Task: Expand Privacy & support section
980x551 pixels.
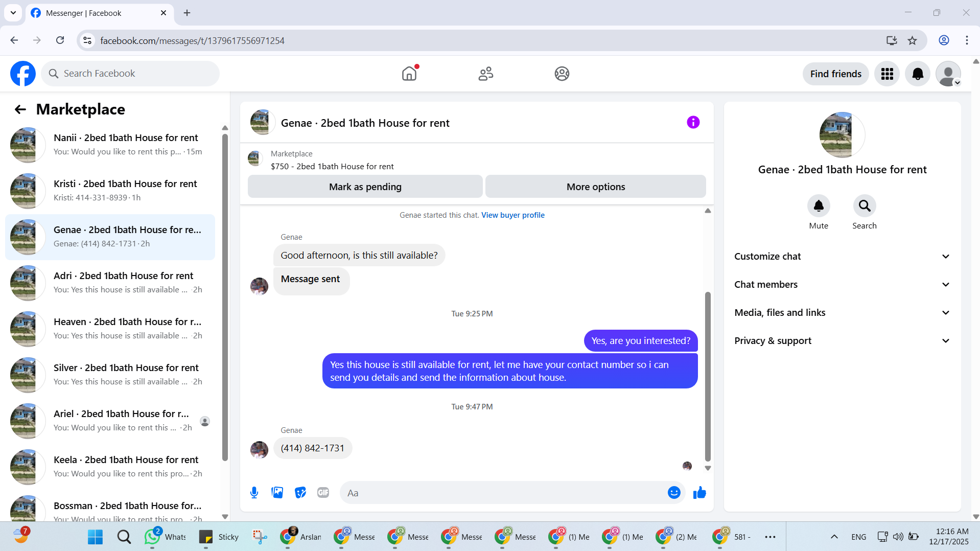Action: (842, 341)
